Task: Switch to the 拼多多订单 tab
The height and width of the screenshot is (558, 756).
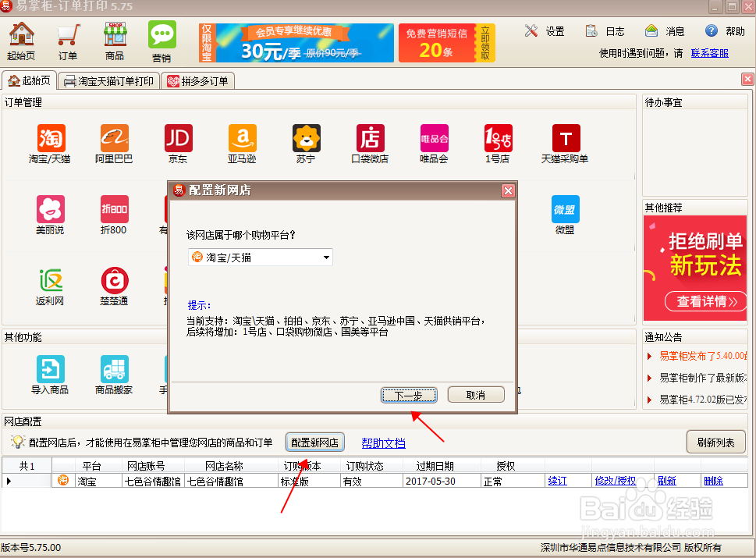Action: pyautogui.click(x=198, y=81)
